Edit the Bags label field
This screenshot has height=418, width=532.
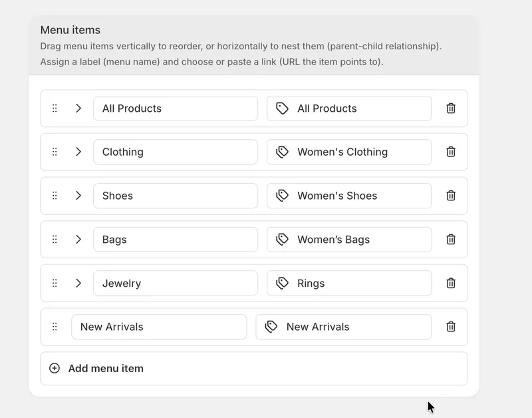[176, 240]
